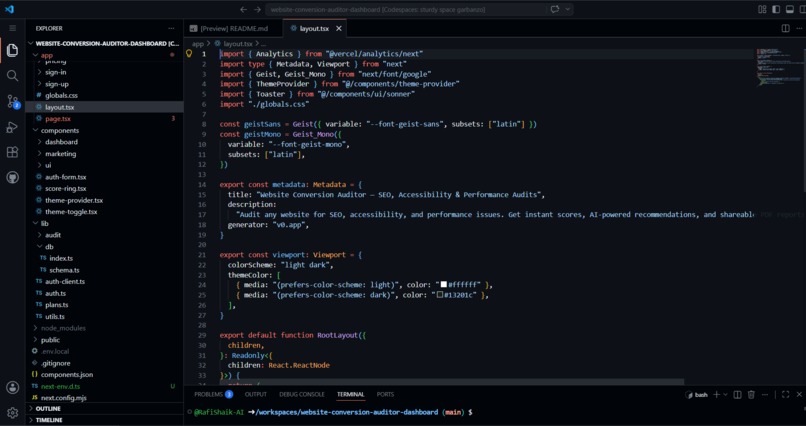806x426 pixels.
Task: Click the editor horizontal scrollbar
Action: coord(452,382)
